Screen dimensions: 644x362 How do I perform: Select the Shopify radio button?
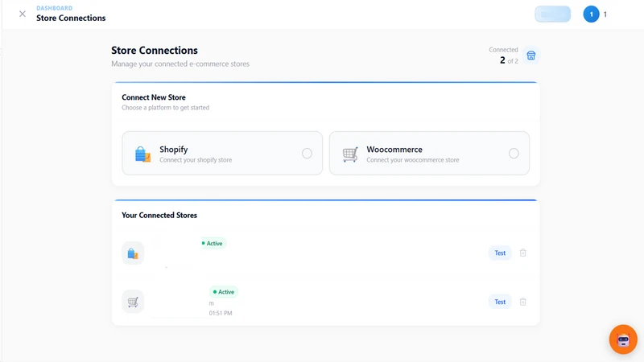pyautogui.click(x=307, y=154)
